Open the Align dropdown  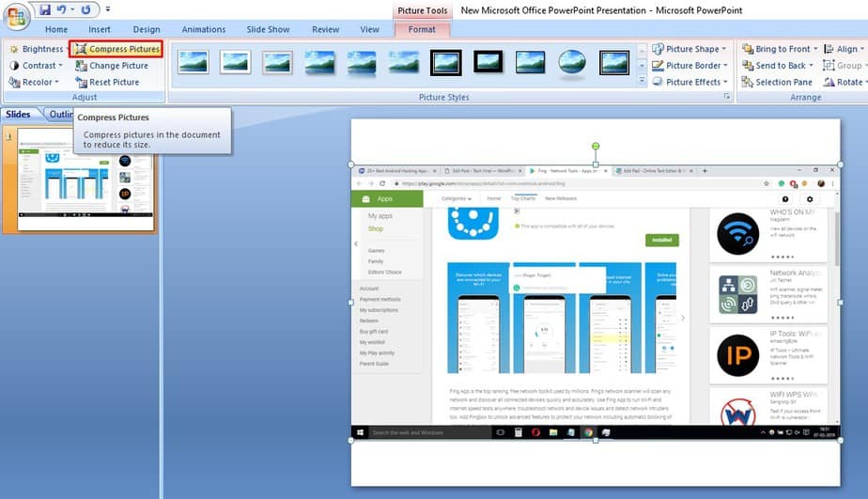tap(844, 49)
